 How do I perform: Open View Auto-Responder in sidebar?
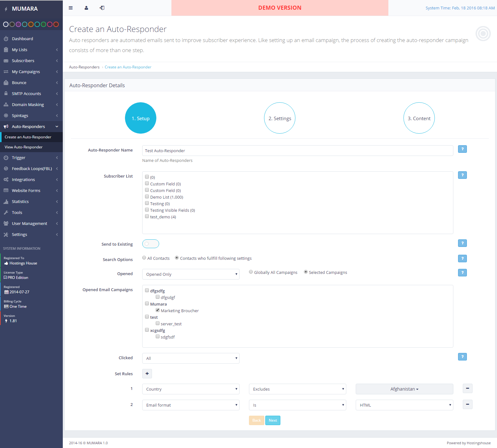(x=24, y=147)
